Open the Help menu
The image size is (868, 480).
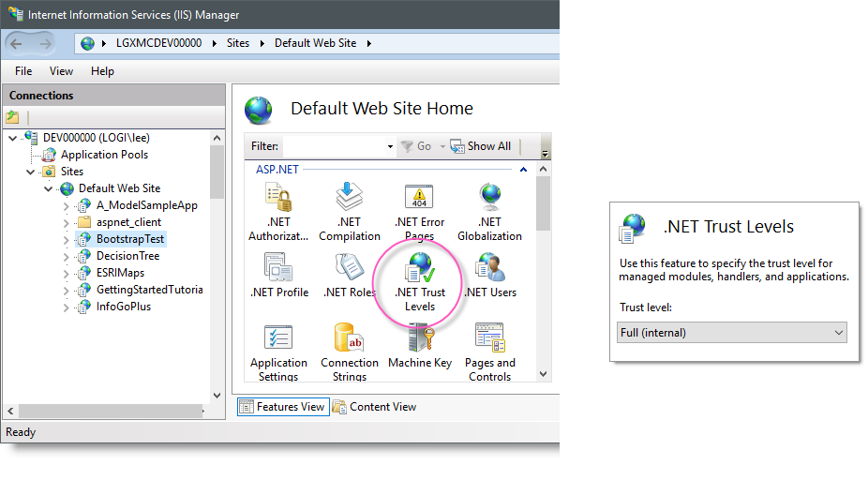[102, 71]
